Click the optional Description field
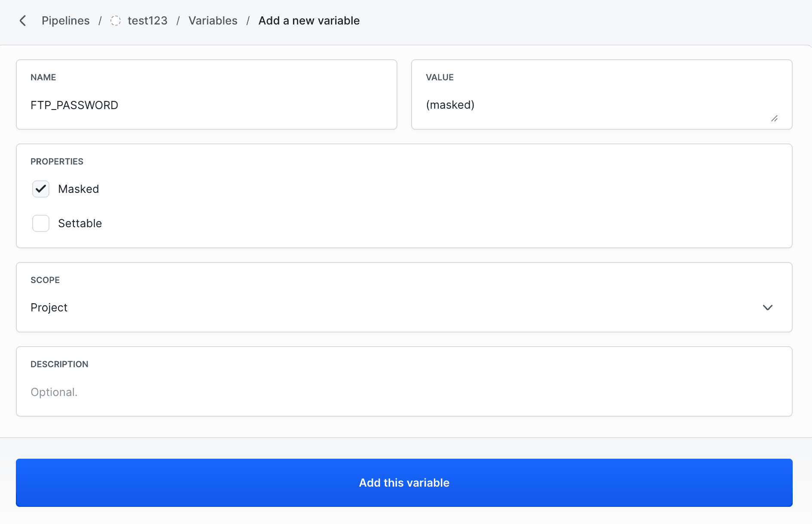This screenshot has height=524, width=812. [404, 392]
